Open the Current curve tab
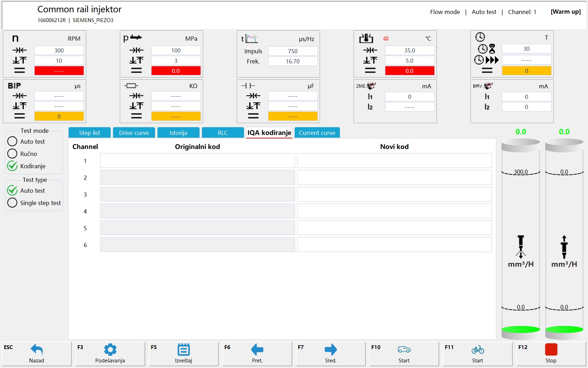The width and height of the screenshot is (588, 368). [317, 133]
